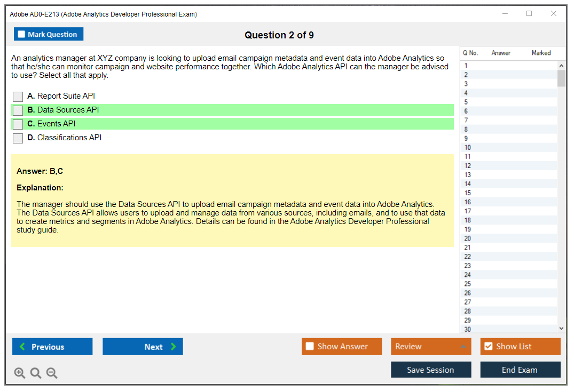This screenshot has width=574, height=392.
Task: Go to the Next question
Action: coord(143,347)
